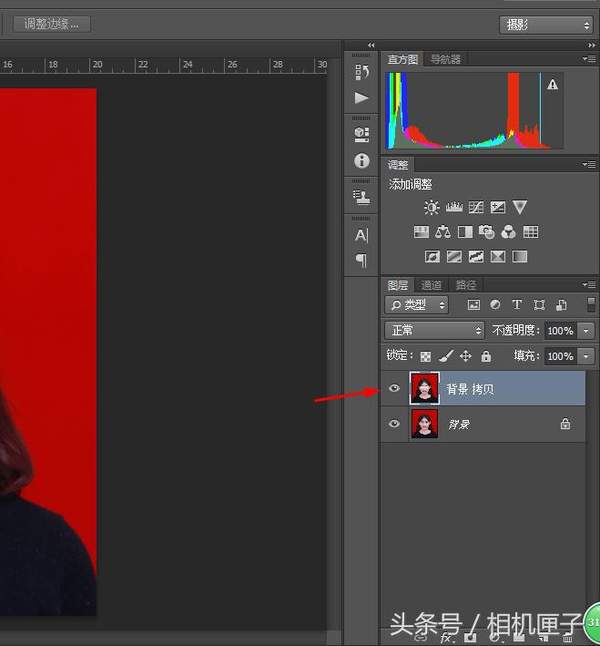Filter layers by pixel layers
The height and width of the screenshot is (646, 600).
pyautogui.click(x=474, y=305)
